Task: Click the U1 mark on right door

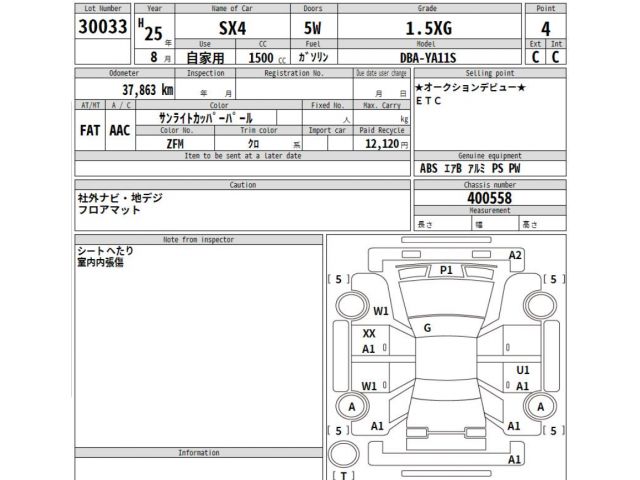Action: coord(522,370)
